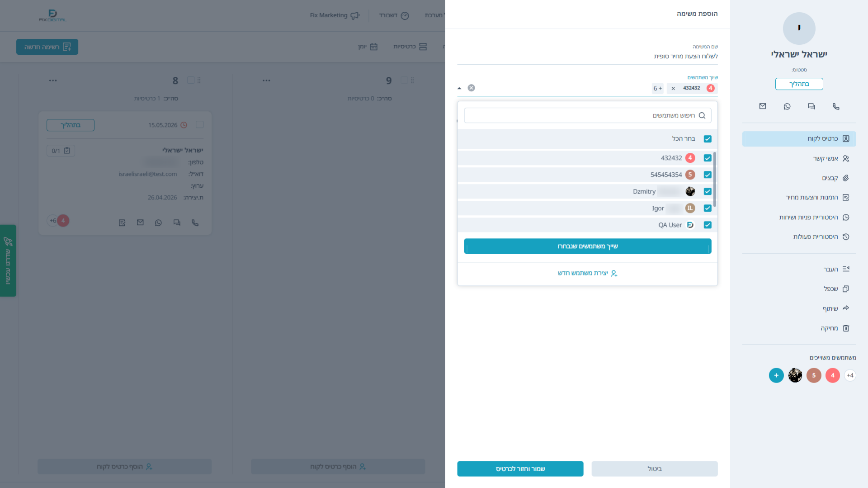Uncheck the Dzmitry user checkbox

[x=708, y=191]
